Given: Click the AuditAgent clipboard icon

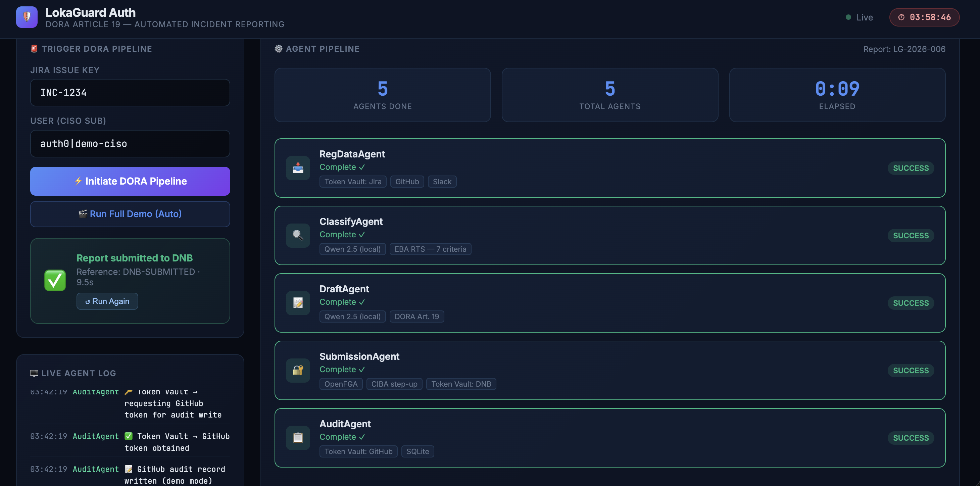Looking at the screenshot, I should pyautogui.click(x=298, y=438).
